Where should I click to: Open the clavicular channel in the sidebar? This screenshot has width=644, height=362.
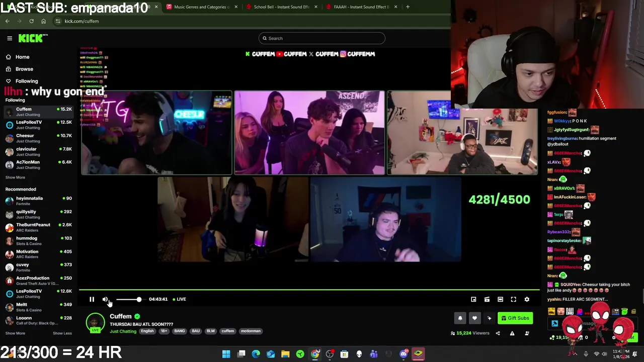[x=38, y=151]
